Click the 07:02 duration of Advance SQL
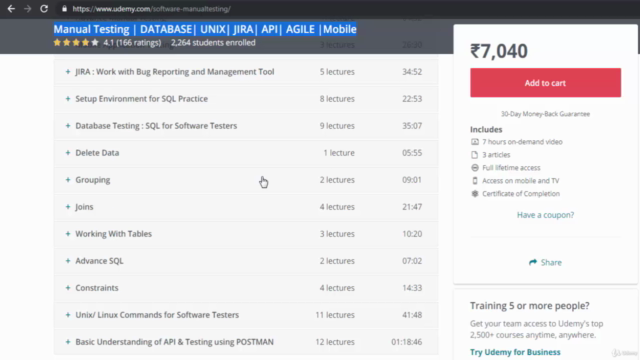This screenshot has width=640, height=360. tap(412, 261)
